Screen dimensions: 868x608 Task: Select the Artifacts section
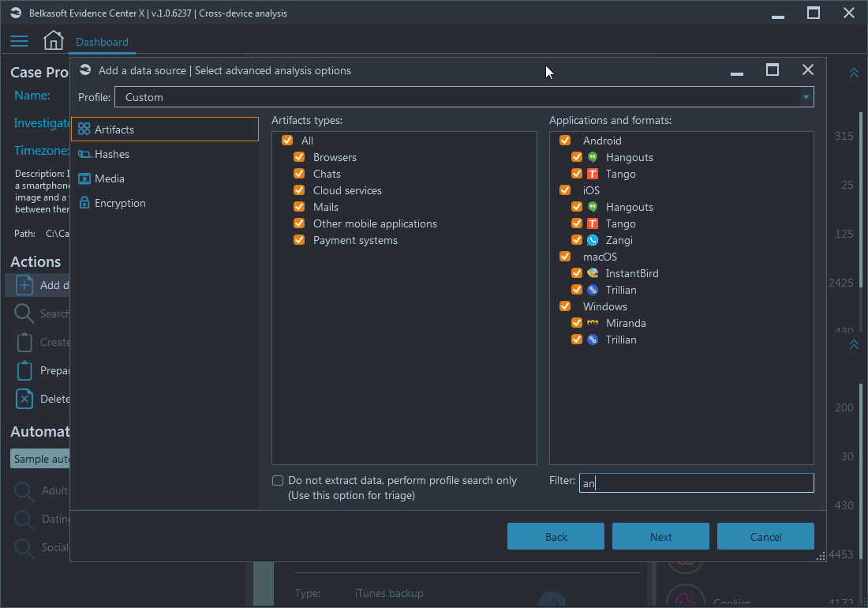coord(165,129)
